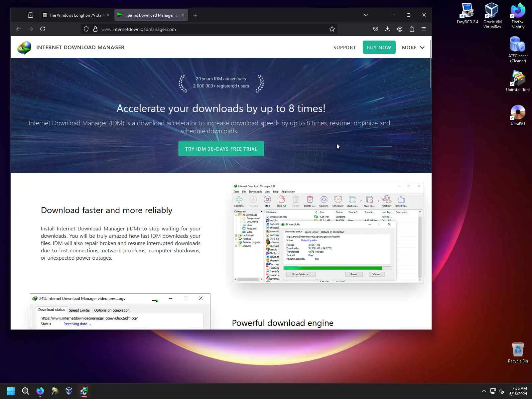
Task: Start the TRY IDM 30-DAYS FREE TRIAL
Action: [221, 149]
